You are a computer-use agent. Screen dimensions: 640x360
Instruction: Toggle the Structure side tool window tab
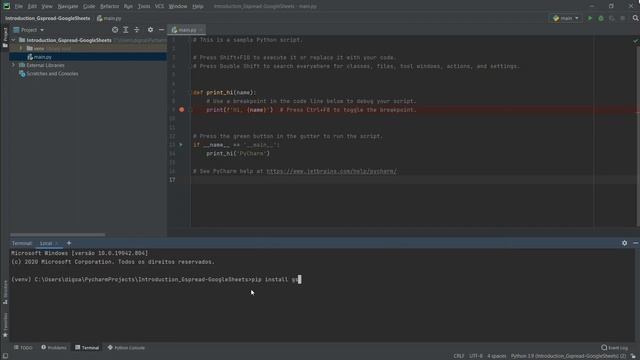click(x=5, y=292)
